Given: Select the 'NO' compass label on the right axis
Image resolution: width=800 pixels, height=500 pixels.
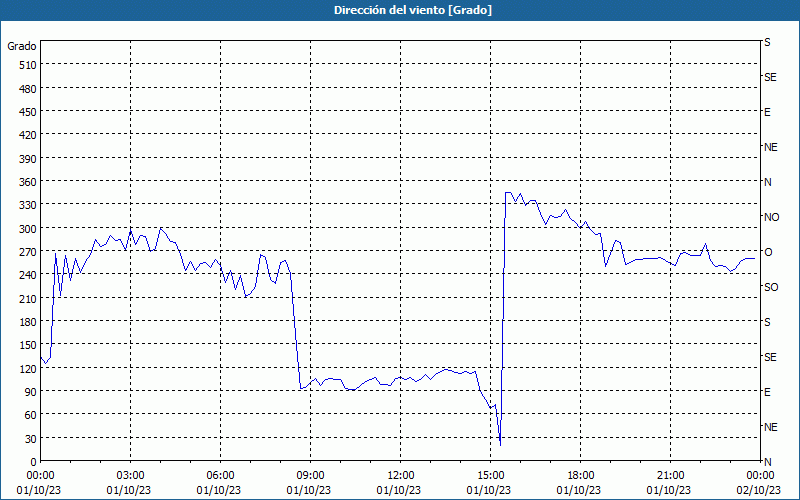Looking at the screenshot, I should [x=772, y=217].
